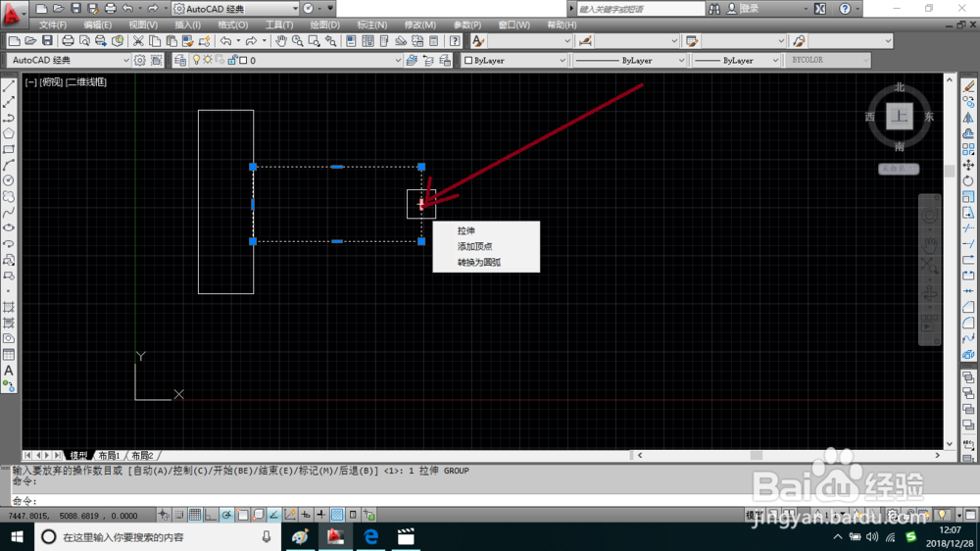Select the Multiline Text A tool
This screenshot has height=551, width=980.
(9, 371)
